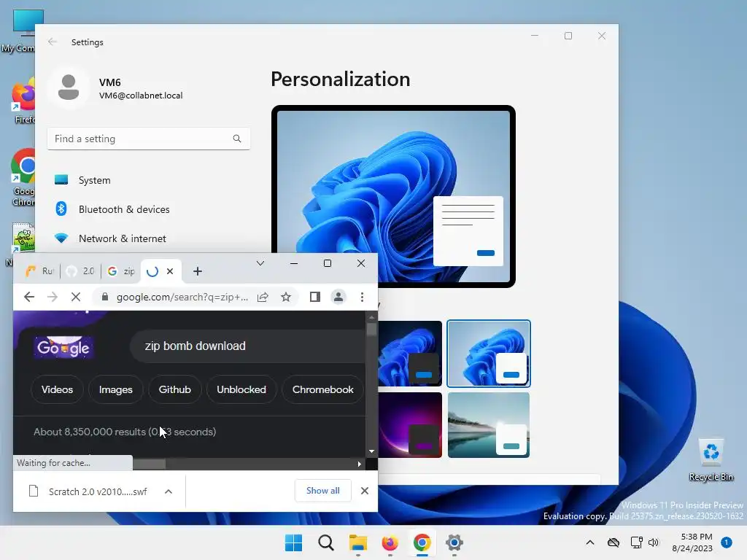Open the clock and date flyout

pos(692,542)
